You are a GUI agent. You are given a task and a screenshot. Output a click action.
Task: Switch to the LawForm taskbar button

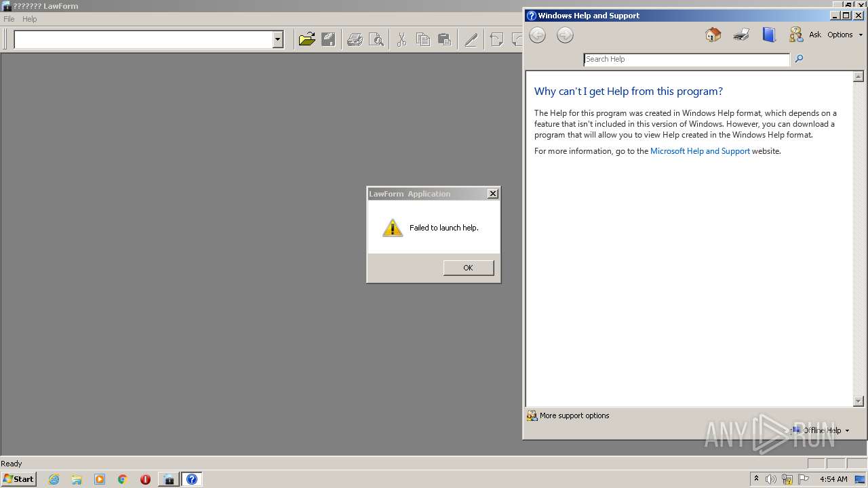click(168, 479)
